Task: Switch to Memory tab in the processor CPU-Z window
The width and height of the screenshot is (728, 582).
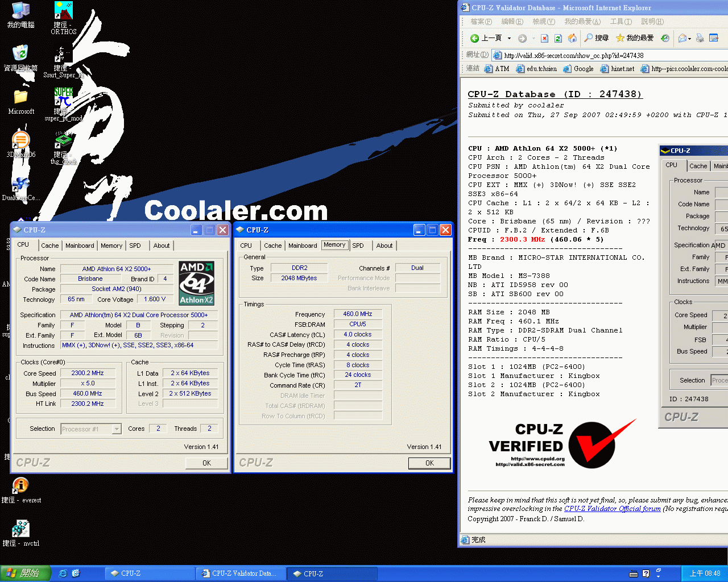Action: point(111,246)
